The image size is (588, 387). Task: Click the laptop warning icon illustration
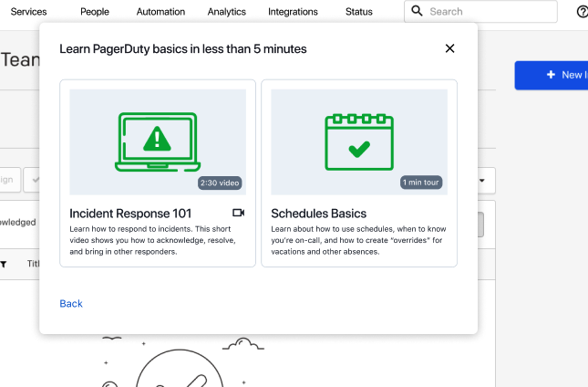coord(158,141)
